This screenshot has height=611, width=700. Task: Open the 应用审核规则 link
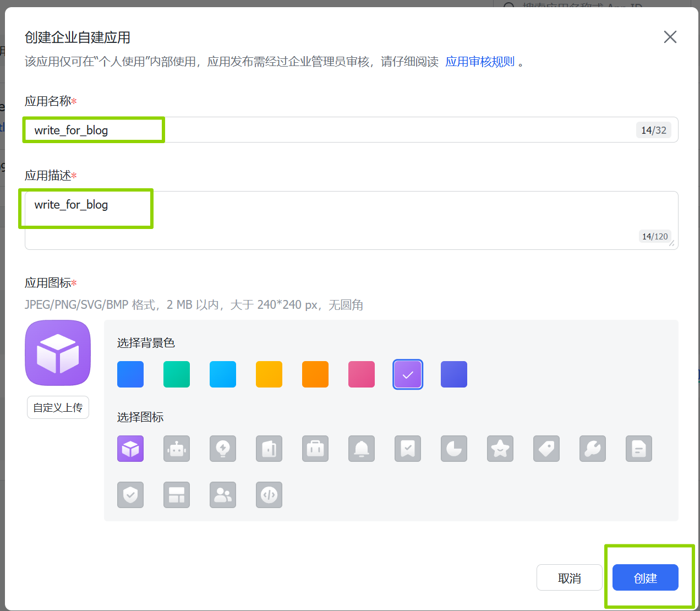point(480,62)
